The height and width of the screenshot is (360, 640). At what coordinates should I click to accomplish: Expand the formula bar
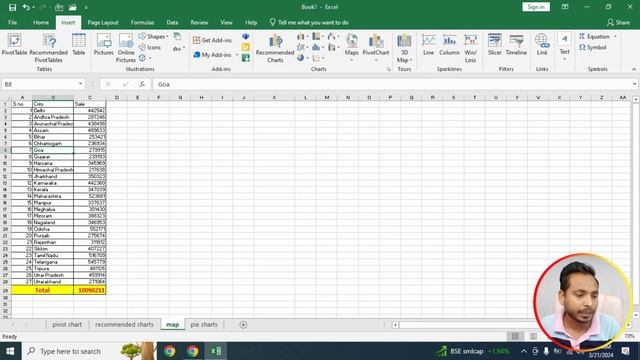tap(634, 84)
